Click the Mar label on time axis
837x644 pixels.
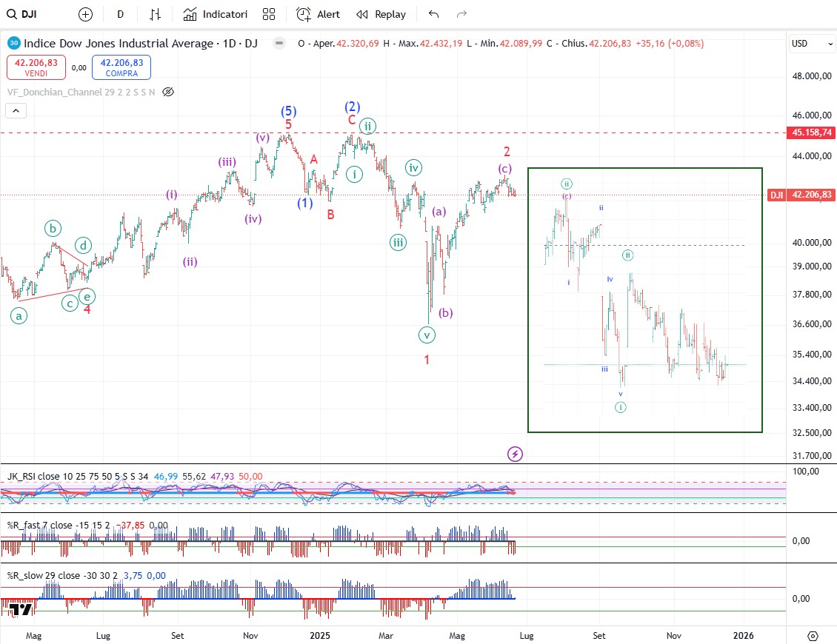385,635
